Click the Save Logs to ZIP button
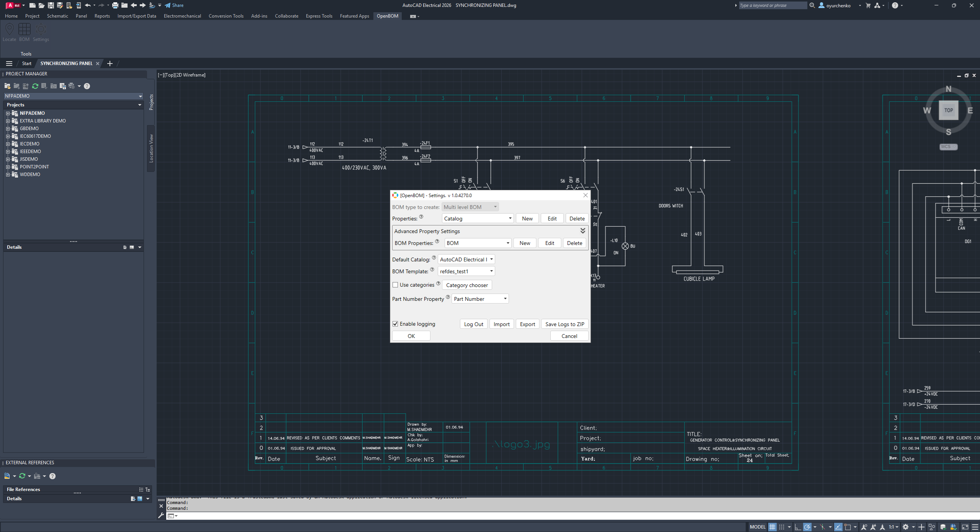Screen dimensions: 980x532 (564, 324)
